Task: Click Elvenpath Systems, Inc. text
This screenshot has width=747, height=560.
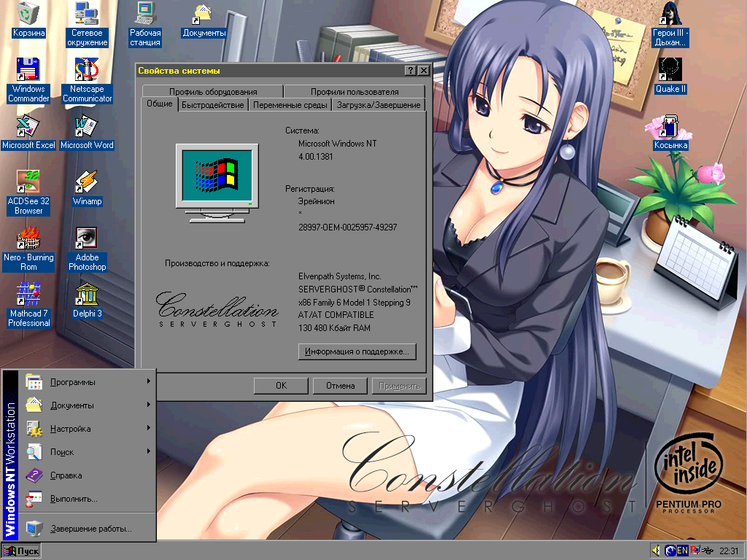Action: (x=340, y=276)
